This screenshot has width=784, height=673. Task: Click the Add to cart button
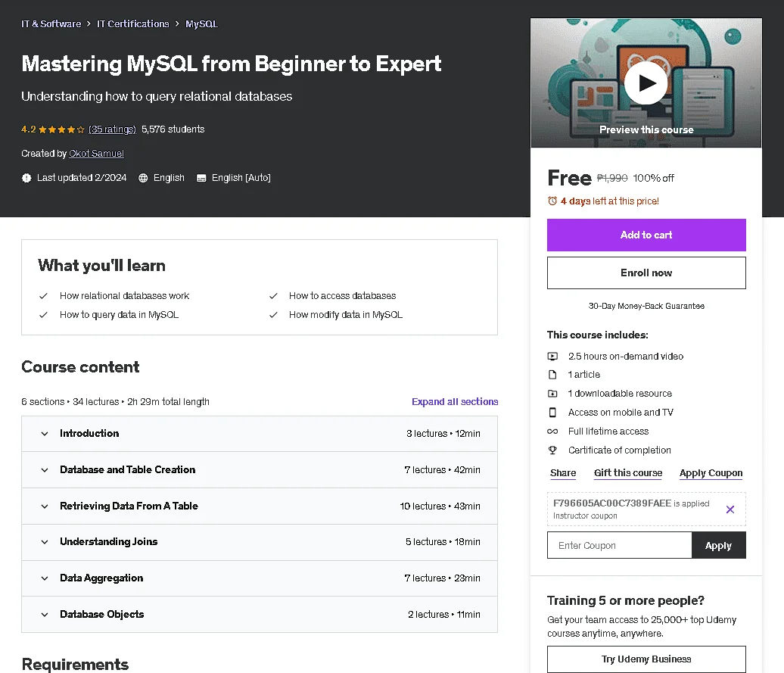tap(646, 235)
